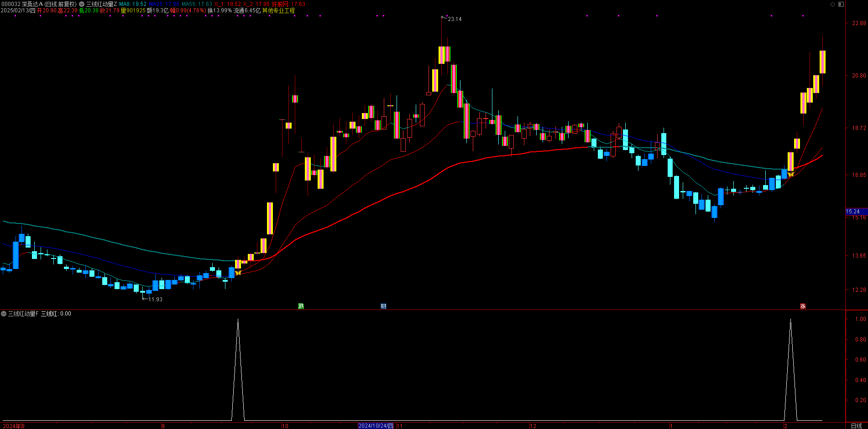The height and width of the screenshot is (429, 868).
Task: Open the 三线红动量F sub-chart indicator dropdown
Action: coord(4,314)
